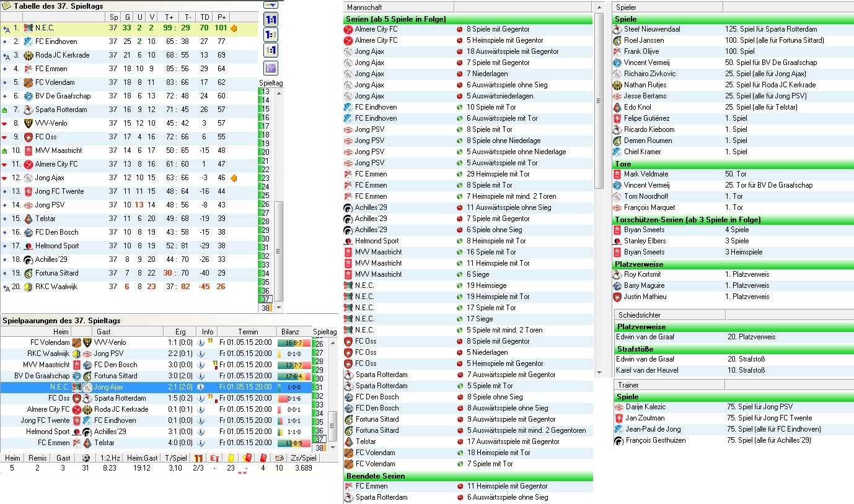
Task: Click the Mannschaft panel scrollbar thumb
Action: (598, 101)
